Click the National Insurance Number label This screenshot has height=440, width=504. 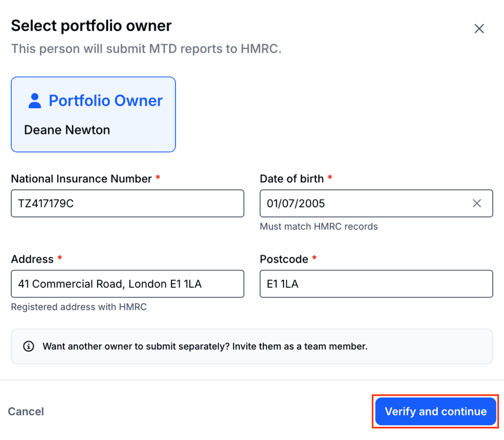pyautogui.click(x=81, y=179)
